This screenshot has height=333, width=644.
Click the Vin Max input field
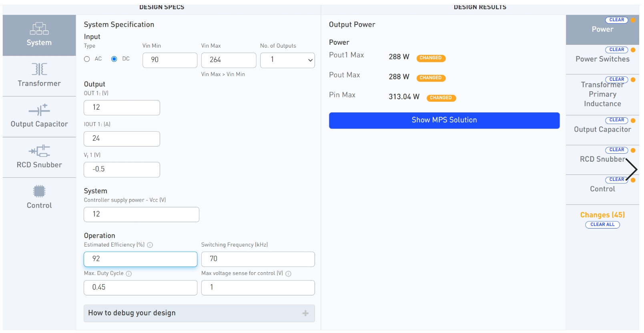[x=229, y=60]
